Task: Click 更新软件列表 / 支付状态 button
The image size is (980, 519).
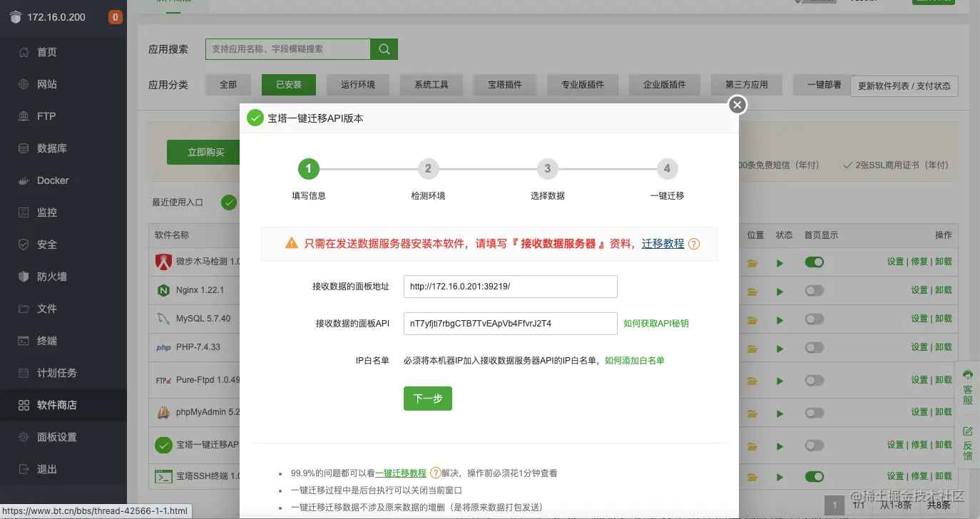Action: pos(904,86)
